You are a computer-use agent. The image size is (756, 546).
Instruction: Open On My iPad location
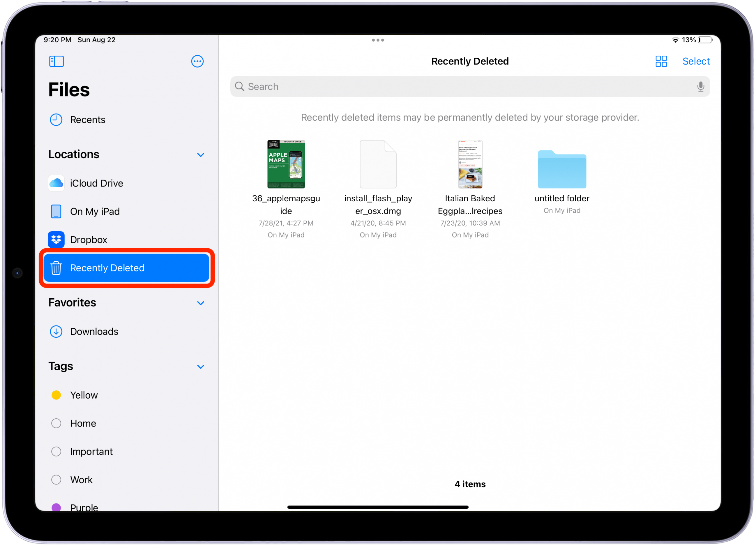(94, 212)
